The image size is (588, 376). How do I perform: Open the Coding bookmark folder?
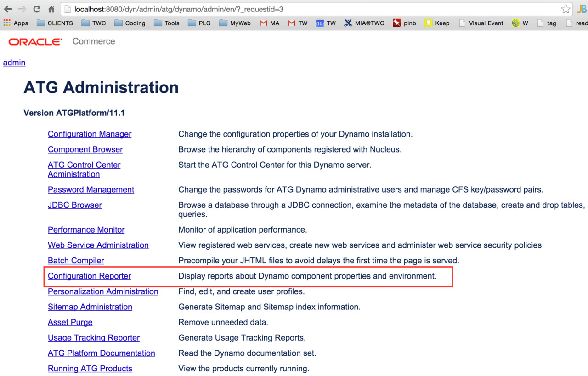130,23
